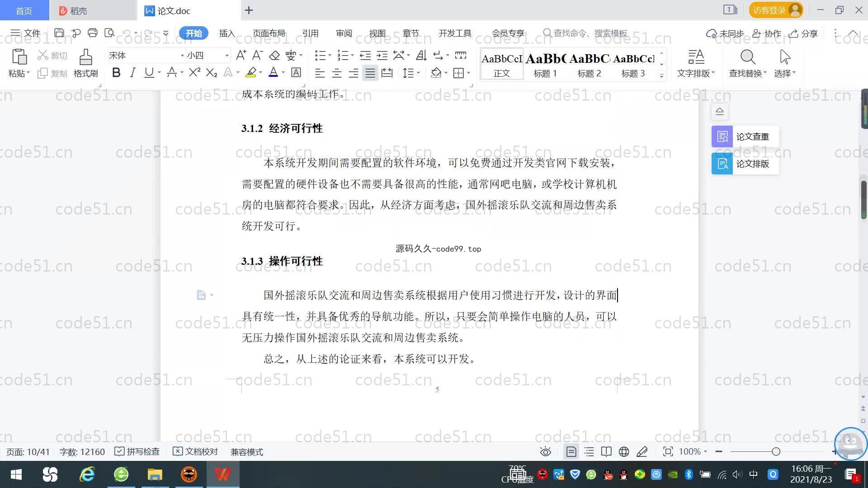868x488 pixels.
Task: Align text left
Action: (x=320, y=73)
